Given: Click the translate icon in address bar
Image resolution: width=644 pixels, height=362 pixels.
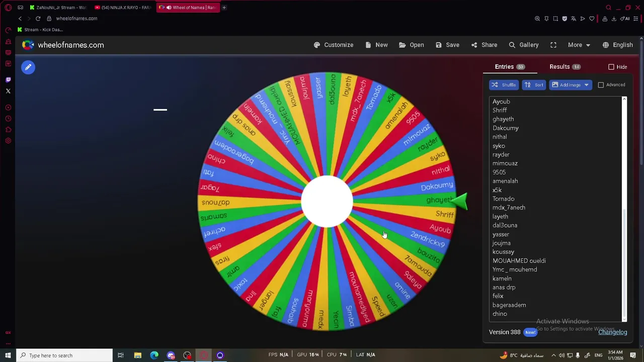Looking at the screenshot, I should (574, 19).
